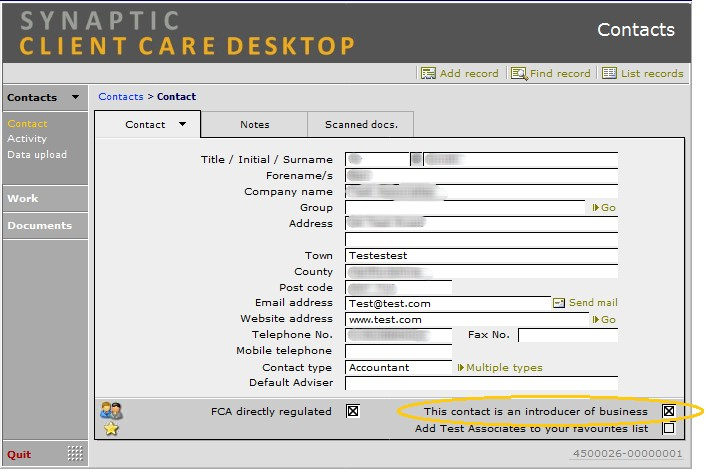Open the Contact tab dropdown arrow
The image size is (707, 472).
pyautogui.click(x=182, y=124)
